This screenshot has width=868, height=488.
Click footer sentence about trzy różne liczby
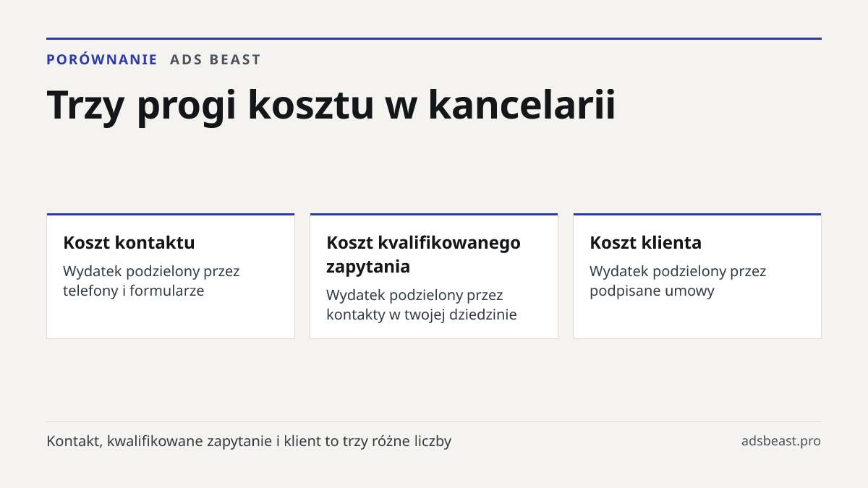(249, 441)
